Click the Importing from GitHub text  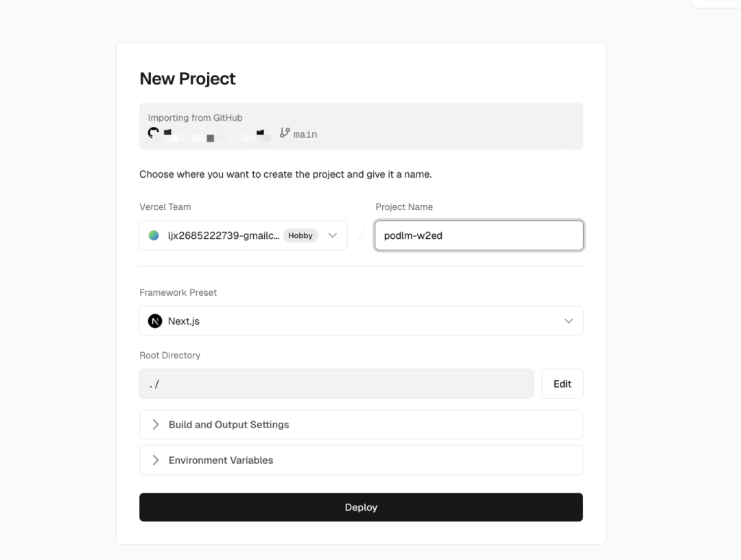coord(195,117)
